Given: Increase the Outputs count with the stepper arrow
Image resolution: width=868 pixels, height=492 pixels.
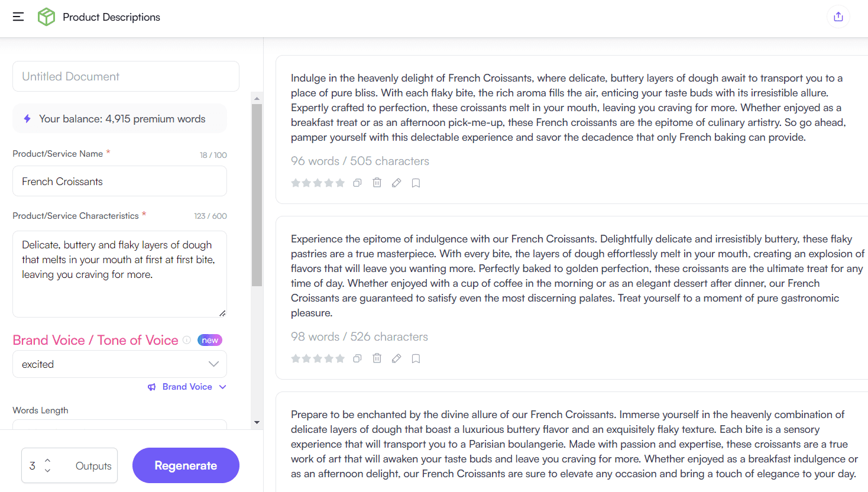Looking at the screenshot, I should pyautogui.click(x=47, y=461).
